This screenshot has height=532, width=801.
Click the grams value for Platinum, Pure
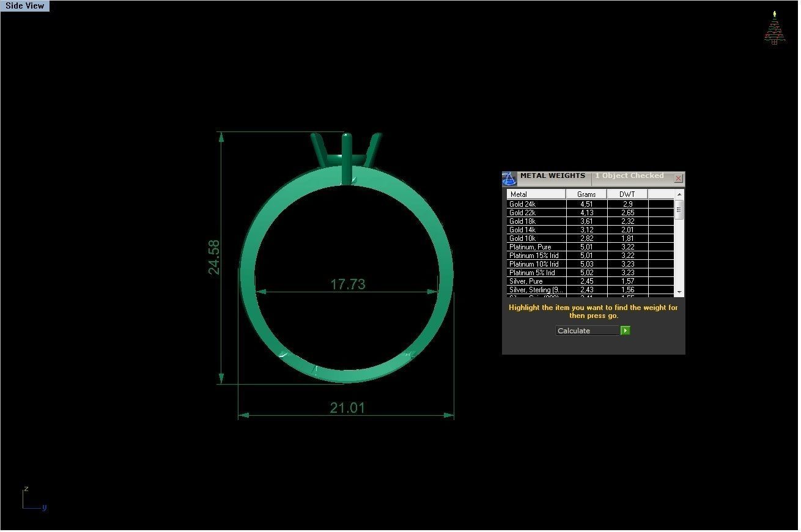click(x=586, y=247)
